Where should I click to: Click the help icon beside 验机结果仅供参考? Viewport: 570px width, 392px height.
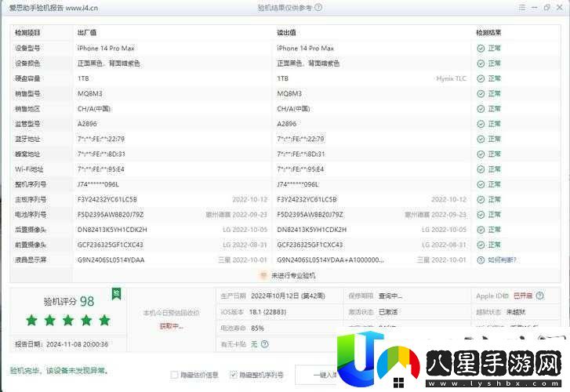click(318, 7)
